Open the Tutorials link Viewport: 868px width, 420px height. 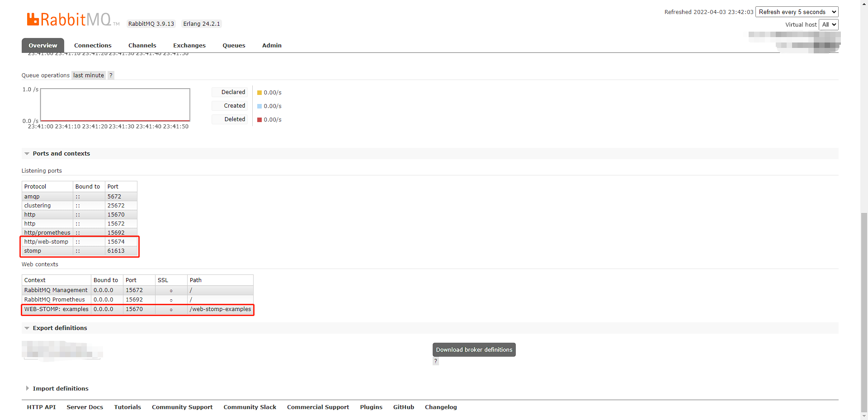click(x=127, y=407)
